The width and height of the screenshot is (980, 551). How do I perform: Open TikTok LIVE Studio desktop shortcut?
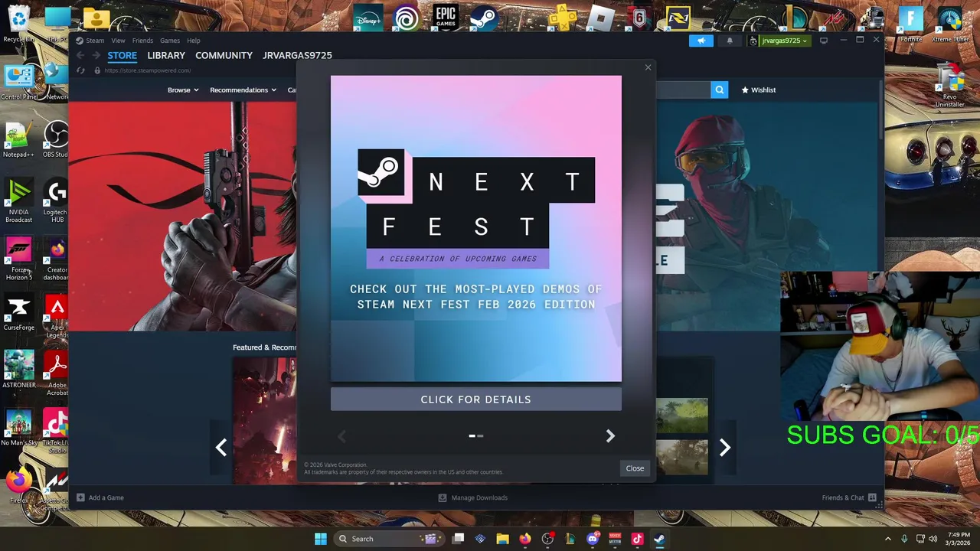coord(56,430)
